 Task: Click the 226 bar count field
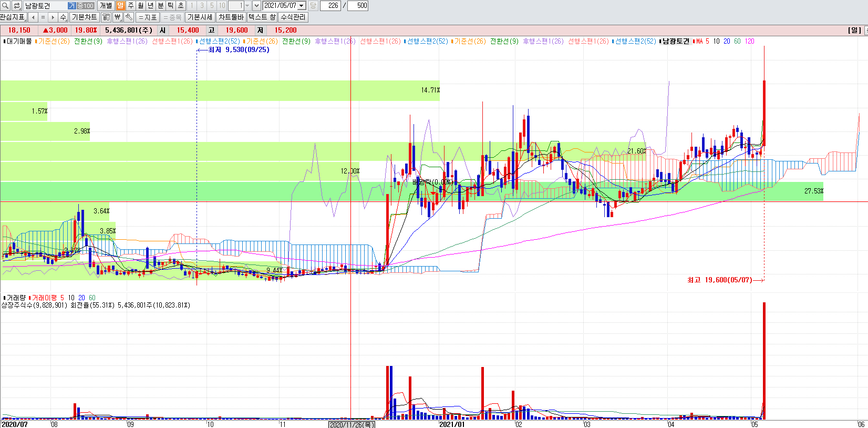(330, 5)
